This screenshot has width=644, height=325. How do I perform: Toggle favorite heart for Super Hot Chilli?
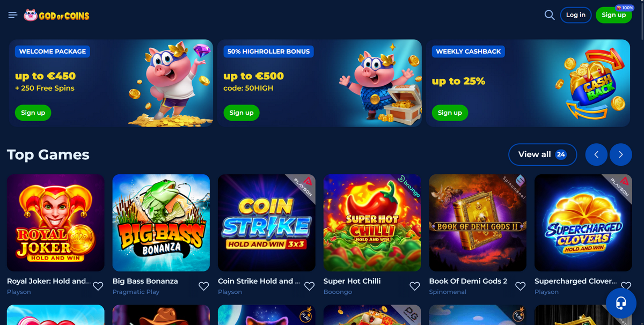[415, 286]
